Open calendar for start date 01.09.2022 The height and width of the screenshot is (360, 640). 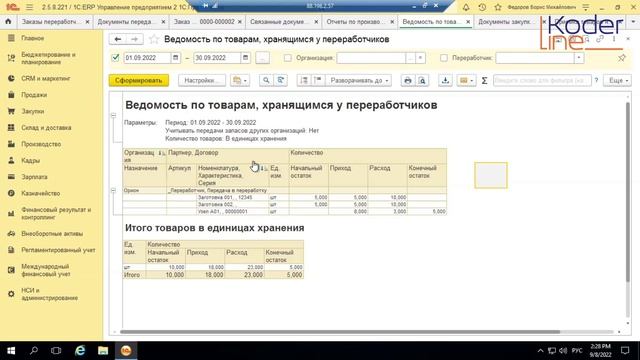(x=176, y=58)
